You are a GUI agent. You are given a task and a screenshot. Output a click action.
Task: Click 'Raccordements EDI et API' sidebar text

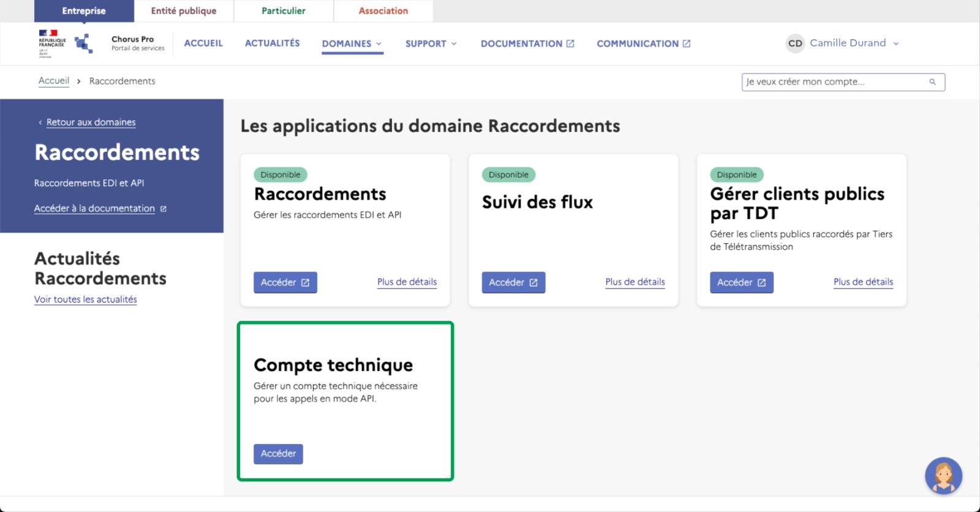click(x=89, y=183)
